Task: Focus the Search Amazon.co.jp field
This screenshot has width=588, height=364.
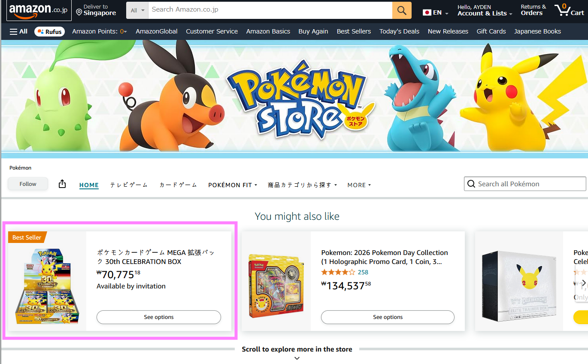Action: (270, 10)
